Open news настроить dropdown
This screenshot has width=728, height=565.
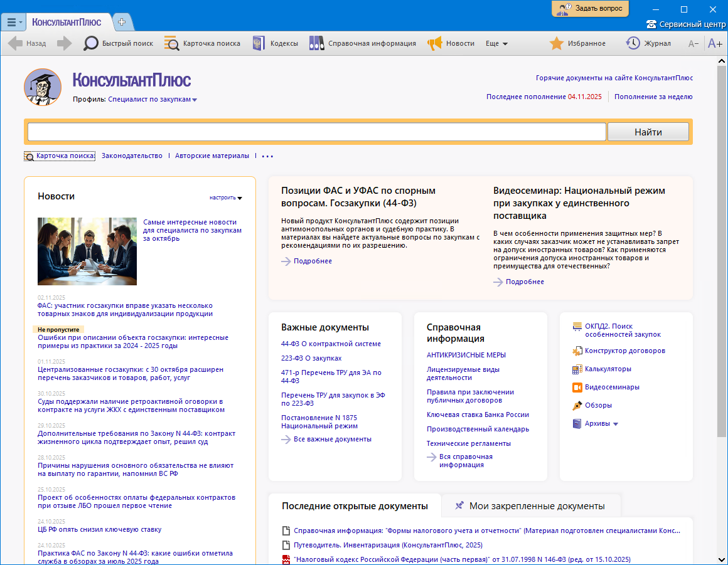[226, 198]
